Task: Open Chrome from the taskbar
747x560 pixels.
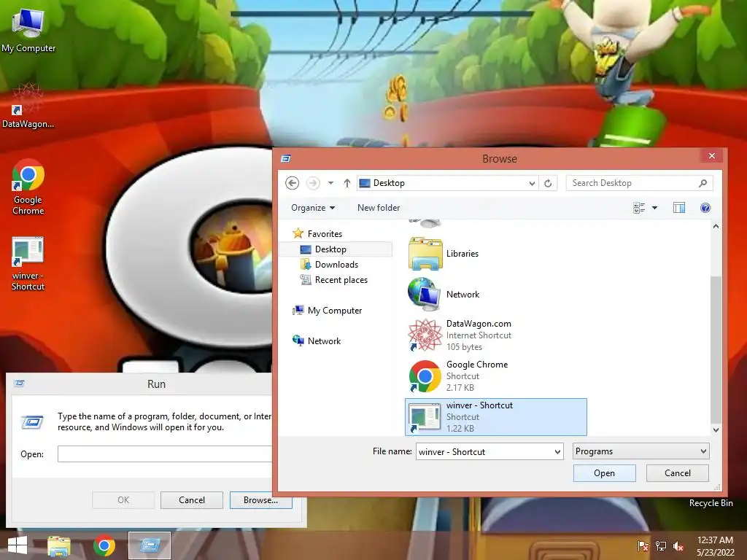Action: pyautogui.click(x=104, y=545)
